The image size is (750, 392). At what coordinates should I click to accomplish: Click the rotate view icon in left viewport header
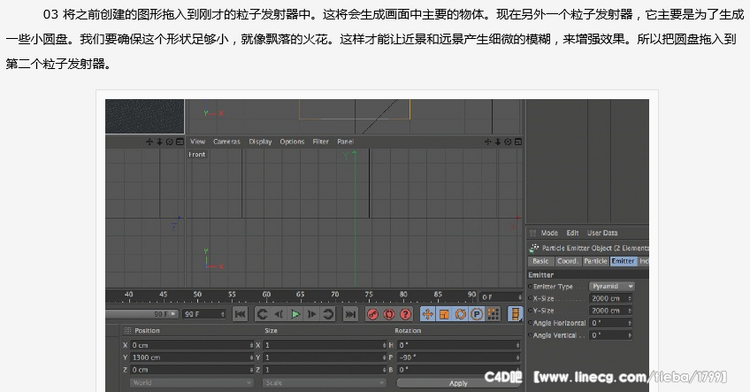pos(169,142)
